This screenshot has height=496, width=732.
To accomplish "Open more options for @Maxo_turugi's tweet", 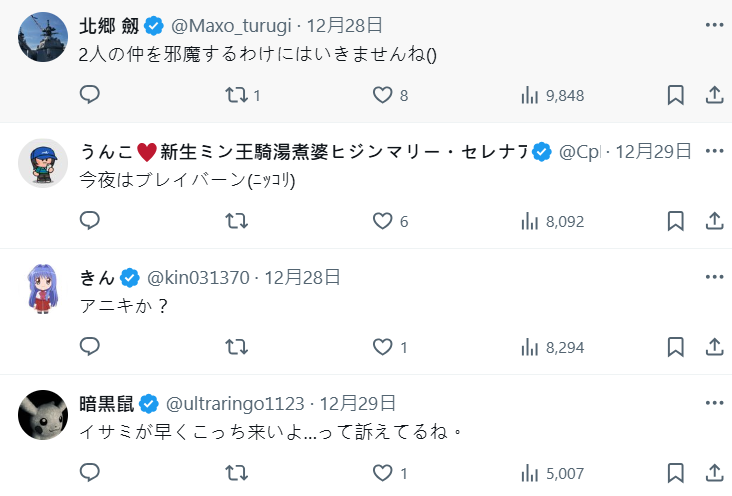I will [x=714, y=23].
